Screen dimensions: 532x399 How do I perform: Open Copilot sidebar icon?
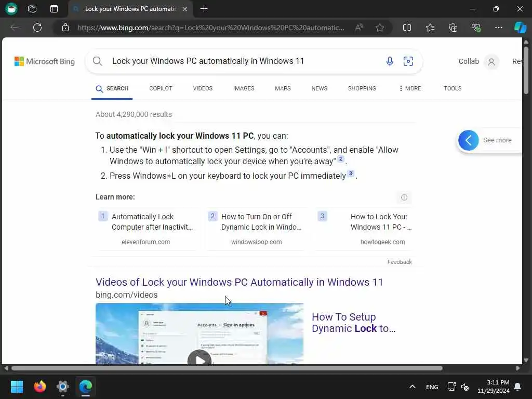[520, 28]
